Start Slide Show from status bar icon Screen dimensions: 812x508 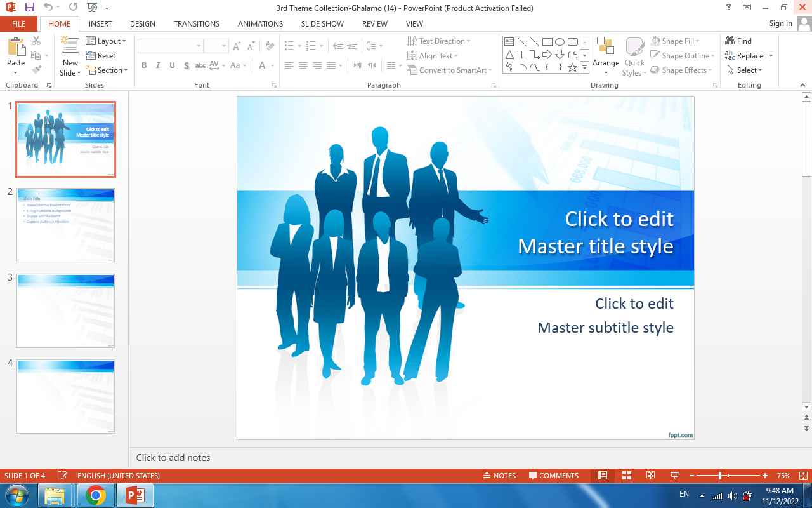(x=674, y=476)
